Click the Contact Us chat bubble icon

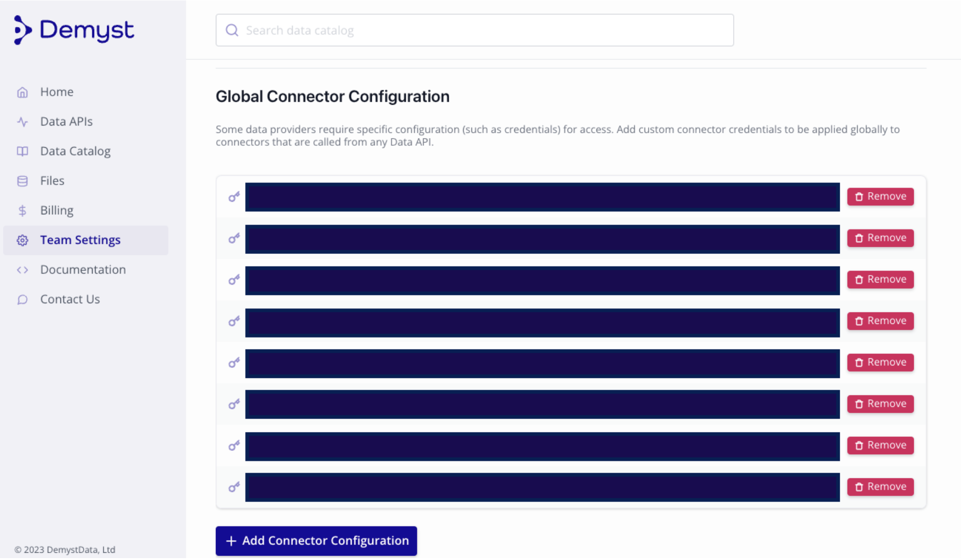(22, 300)
